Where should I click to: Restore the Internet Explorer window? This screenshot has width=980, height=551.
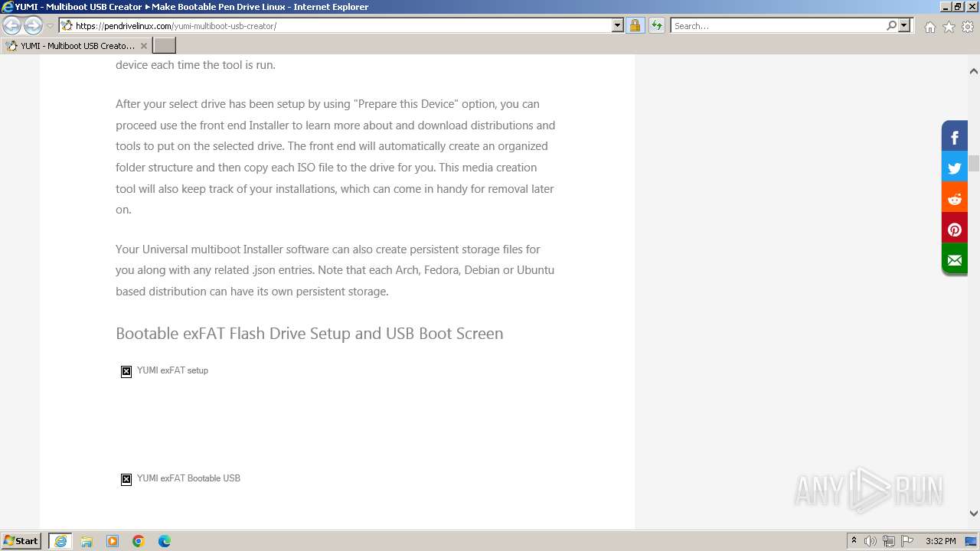[958, 6]
